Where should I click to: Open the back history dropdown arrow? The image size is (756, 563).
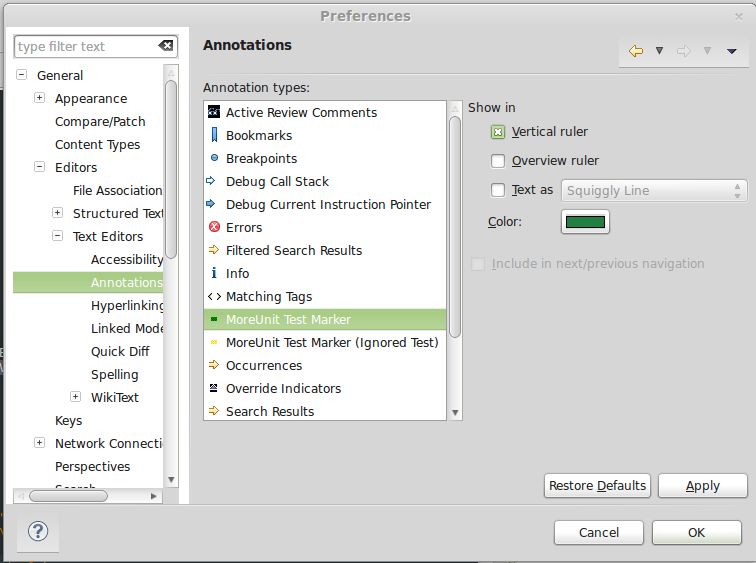coord(659,51)
